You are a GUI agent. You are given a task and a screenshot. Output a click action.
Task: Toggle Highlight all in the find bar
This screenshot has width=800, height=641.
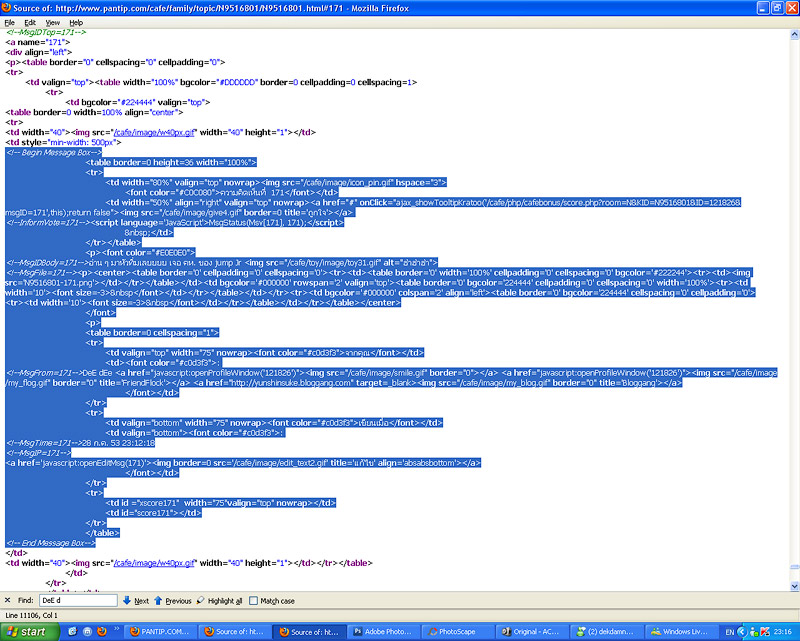219,601
